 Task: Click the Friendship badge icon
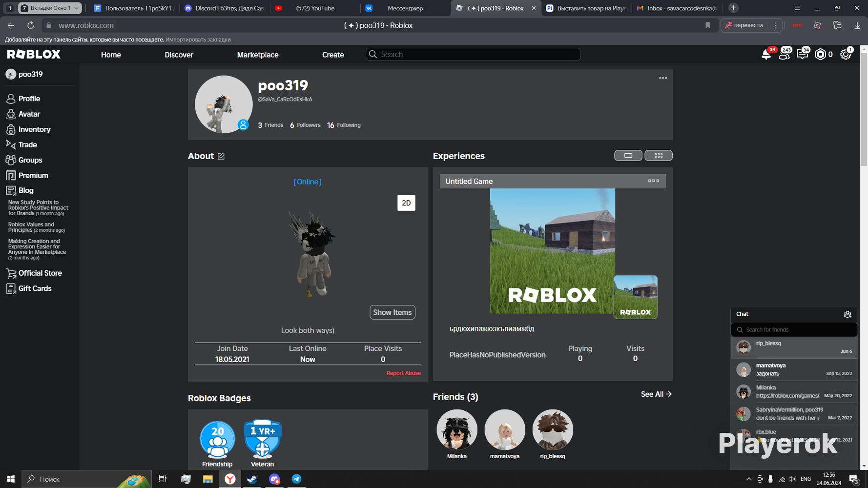217,439
